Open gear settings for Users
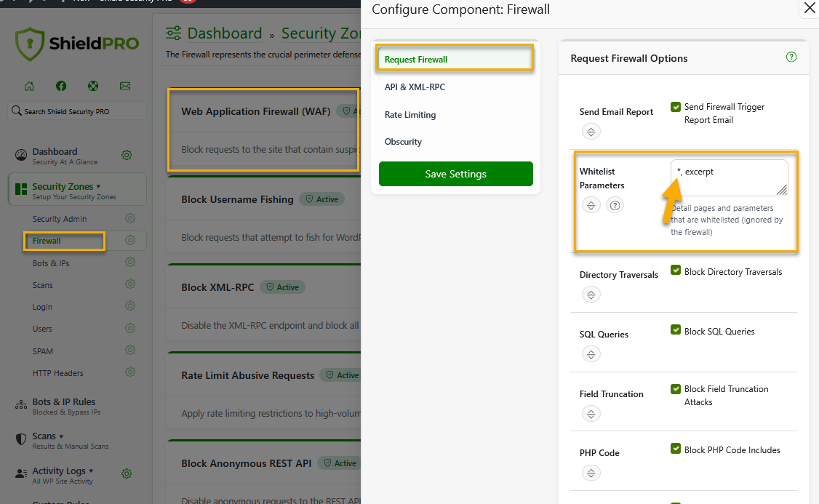This screenshot has height=504, width=819. 130,328
